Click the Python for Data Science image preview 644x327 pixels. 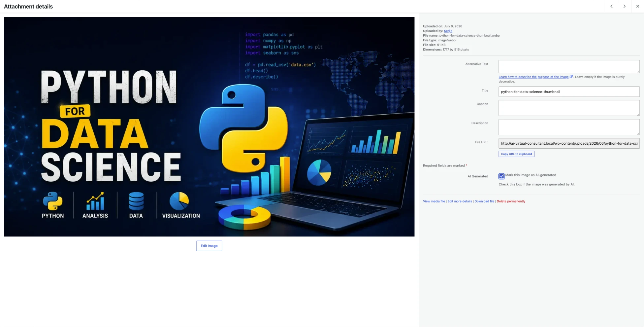click(x=209, y=127)
